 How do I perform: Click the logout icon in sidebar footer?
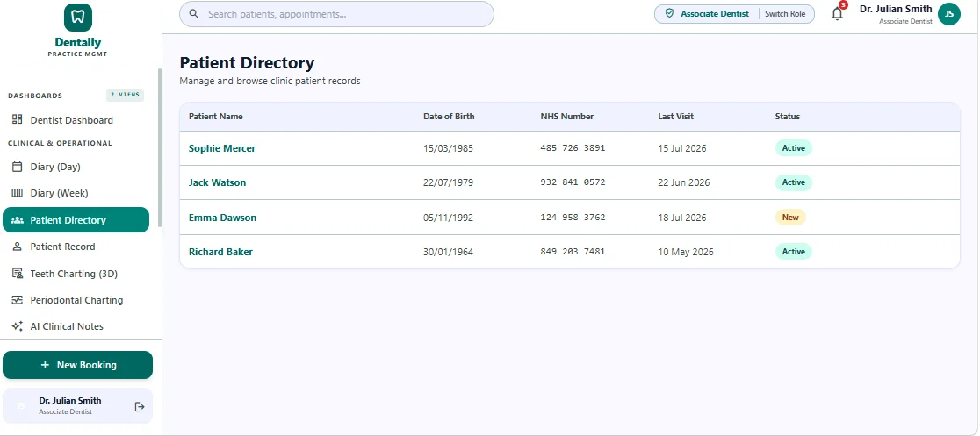pyautogui.click(x=140, y=407)
